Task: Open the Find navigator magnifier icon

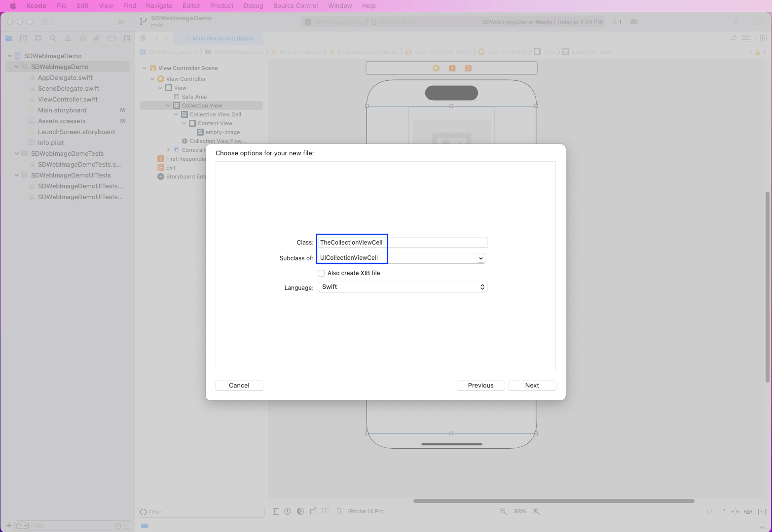Action: (x=53, y=38)
